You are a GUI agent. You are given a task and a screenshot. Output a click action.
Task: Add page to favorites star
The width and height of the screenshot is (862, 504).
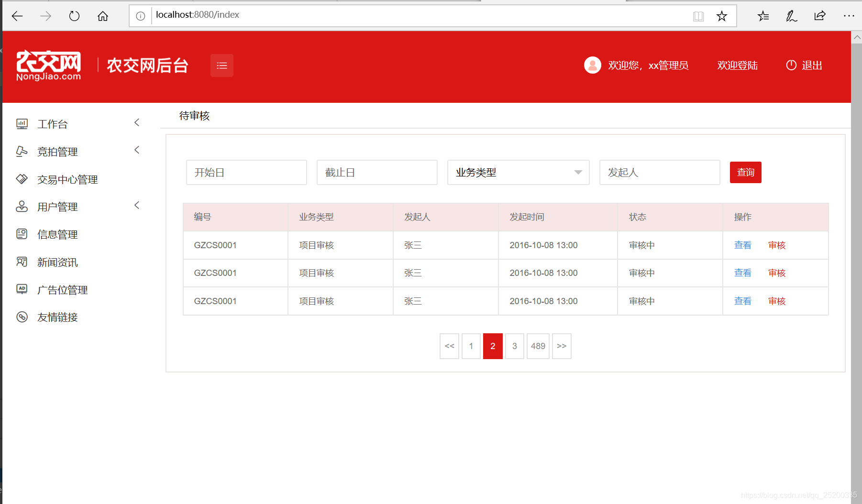click(722, 16)
